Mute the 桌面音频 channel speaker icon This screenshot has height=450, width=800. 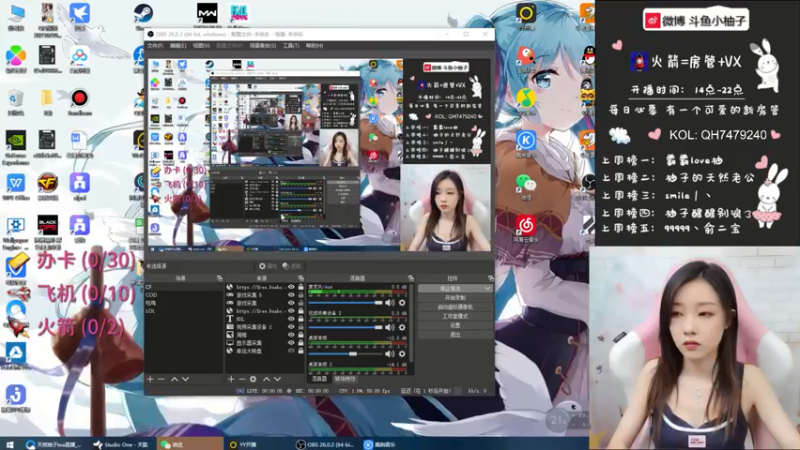coord(390,353)
